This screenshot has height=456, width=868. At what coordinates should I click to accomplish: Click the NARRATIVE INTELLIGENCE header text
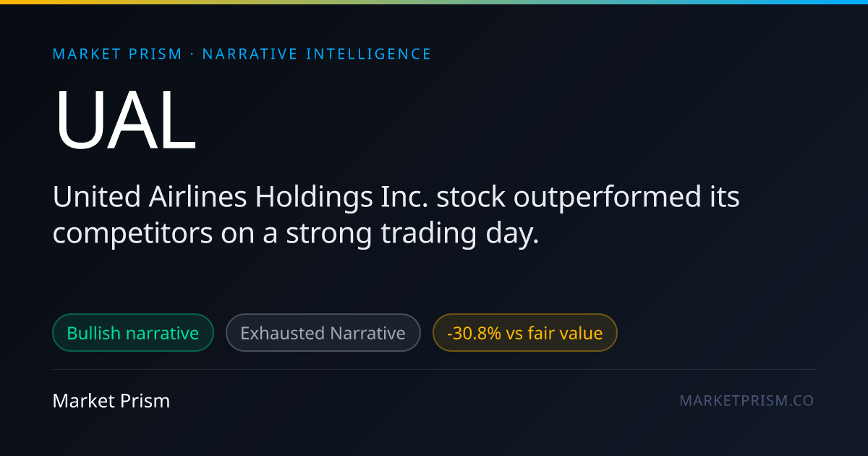317,54
